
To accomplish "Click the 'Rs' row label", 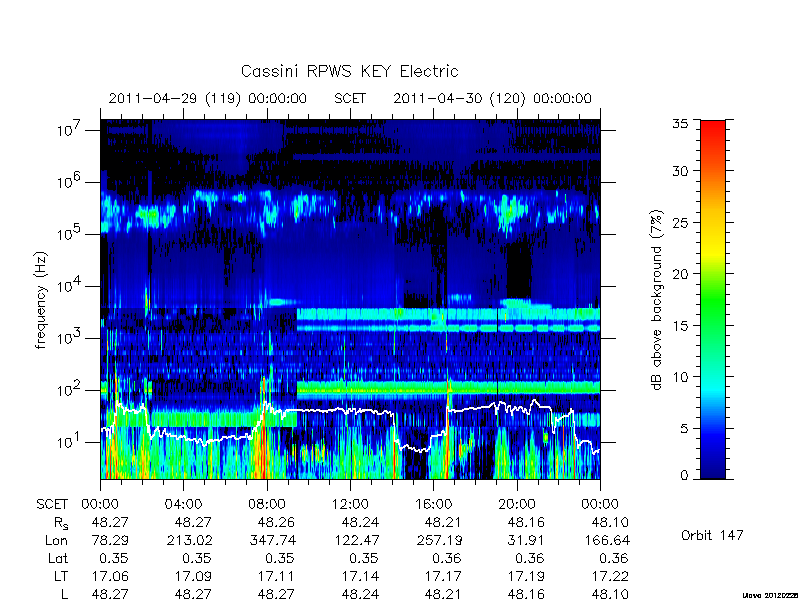I will pyautogui.click(x=61, y=523).
